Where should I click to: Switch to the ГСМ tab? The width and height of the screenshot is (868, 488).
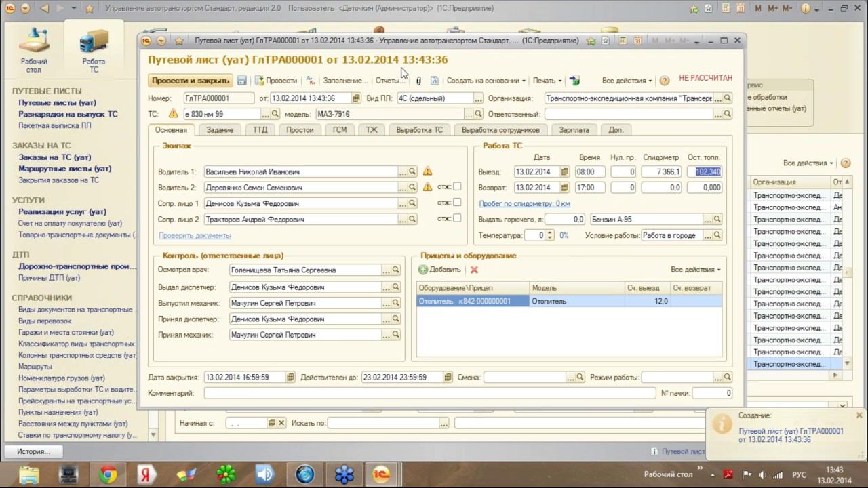click(339, 129)
